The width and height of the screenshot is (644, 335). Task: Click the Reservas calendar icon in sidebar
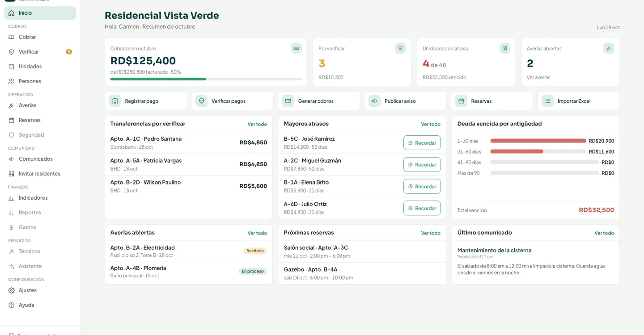click(12, 120)
